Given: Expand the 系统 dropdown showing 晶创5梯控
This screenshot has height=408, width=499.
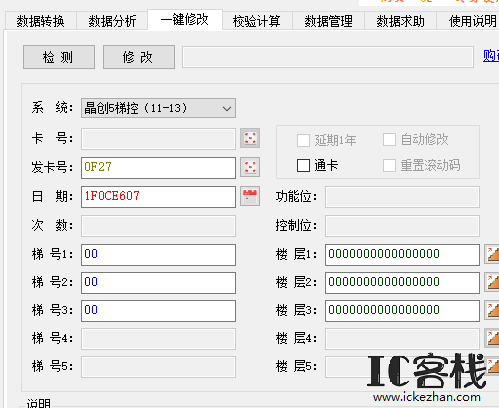Looking at the screenshot, I should 158,108.
